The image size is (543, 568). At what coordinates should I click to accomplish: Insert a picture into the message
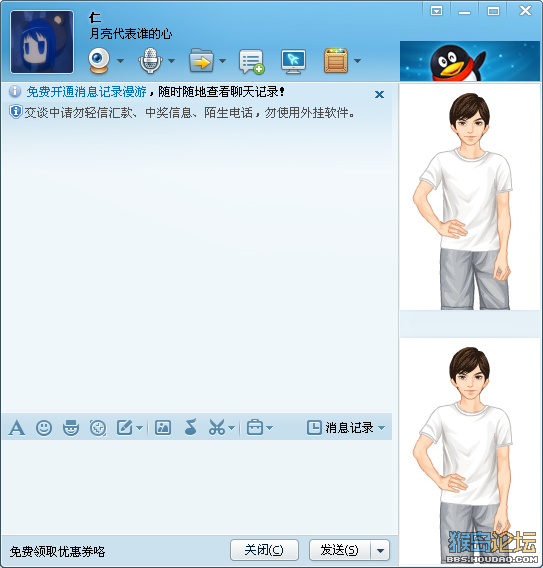(163, 428)
